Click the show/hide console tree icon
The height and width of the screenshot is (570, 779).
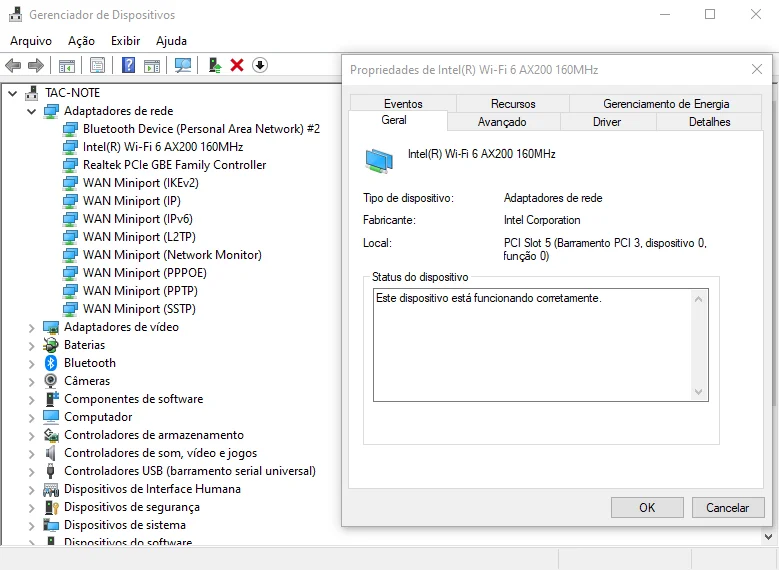click(x=67, y=65)
